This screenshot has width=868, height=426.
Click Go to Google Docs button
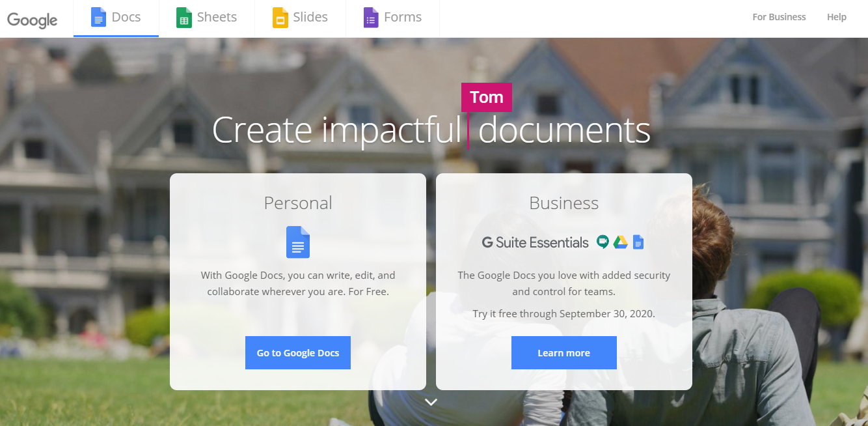click(298, 352)
